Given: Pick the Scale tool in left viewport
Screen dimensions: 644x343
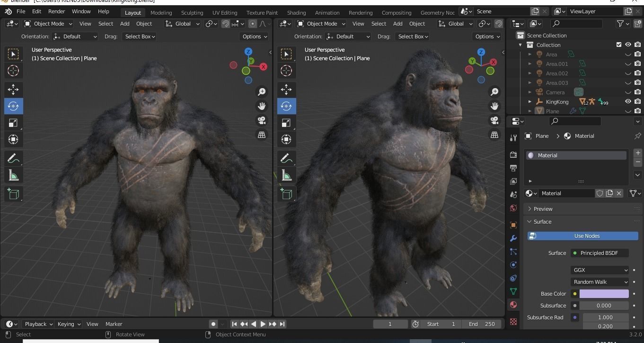Looking at the screenshot, I should point(13,123).
